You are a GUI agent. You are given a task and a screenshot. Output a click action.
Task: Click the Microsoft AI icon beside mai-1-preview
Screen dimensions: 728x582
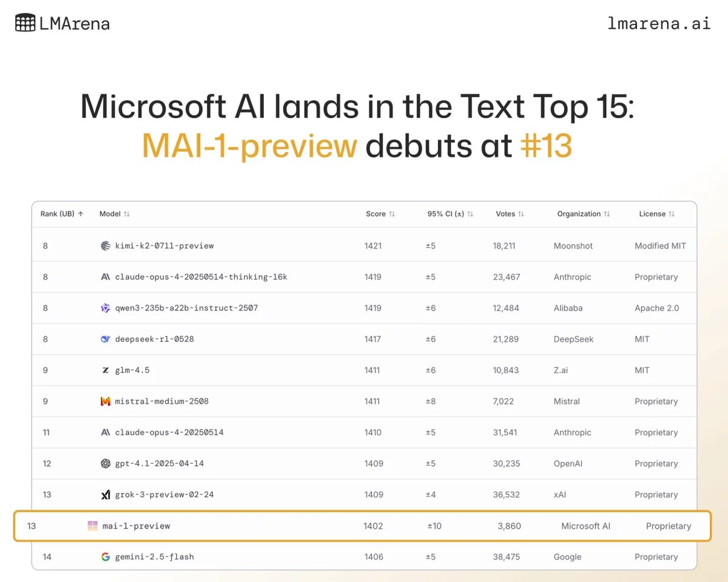pyautogui.click(x=92, y=526)
